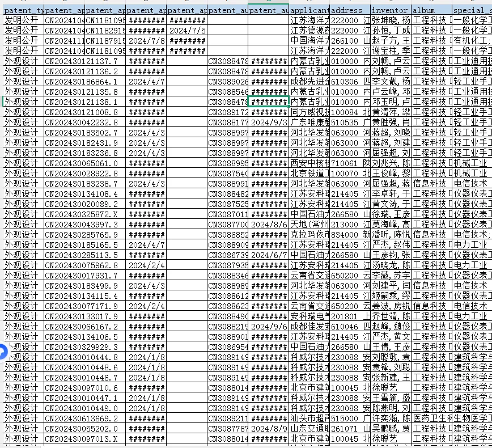
Task: Click address cell starting 710061
Action: click(x=350, y=163)
